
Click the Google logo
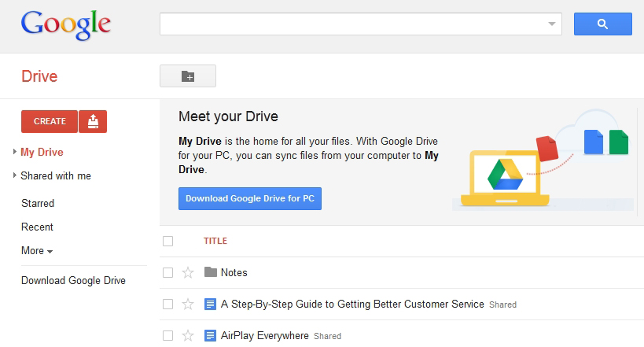coord(65,26)
